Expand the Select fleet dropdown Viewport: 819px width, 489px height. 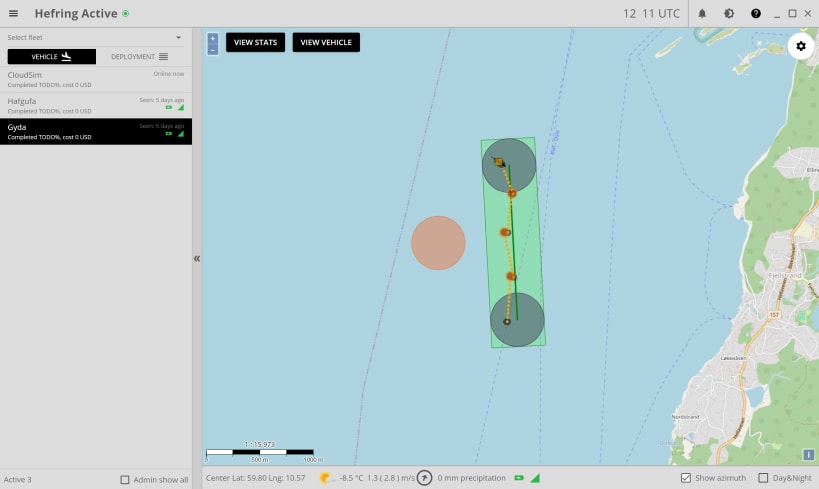click(95, 38)
